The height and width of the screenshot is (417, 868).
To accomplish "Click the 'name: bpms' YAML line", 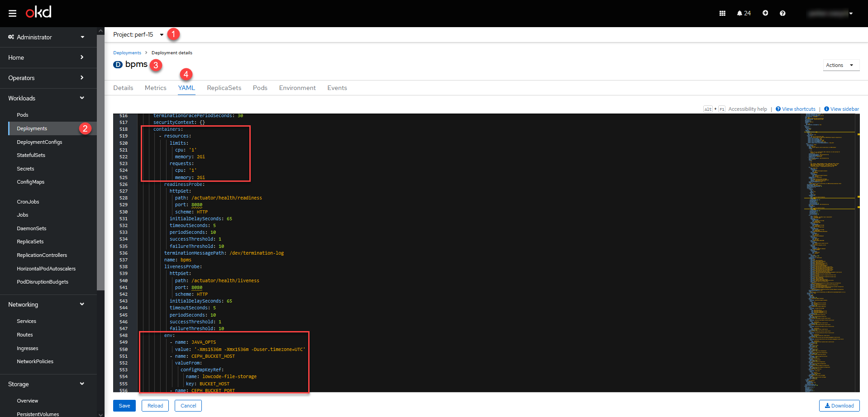I will [x=178, y=260].
